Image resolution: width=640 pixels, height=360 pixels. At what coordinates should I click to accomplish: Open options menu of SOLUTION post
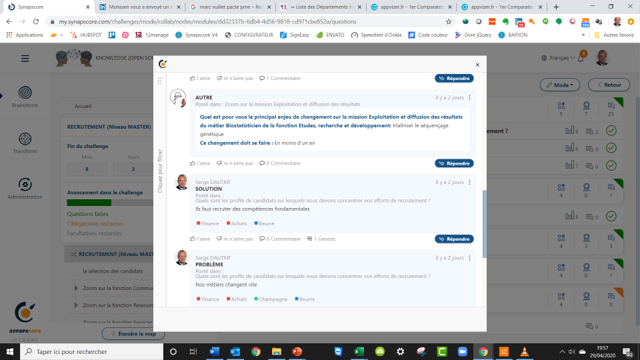(x=469, y=182)
